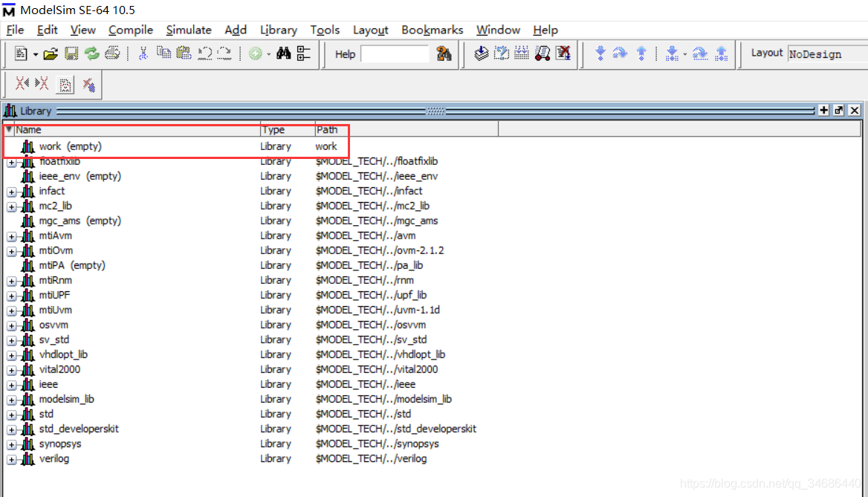Click the Open folder toolbar icon
This screenshot has width=868, height=497.
(51, 53)
